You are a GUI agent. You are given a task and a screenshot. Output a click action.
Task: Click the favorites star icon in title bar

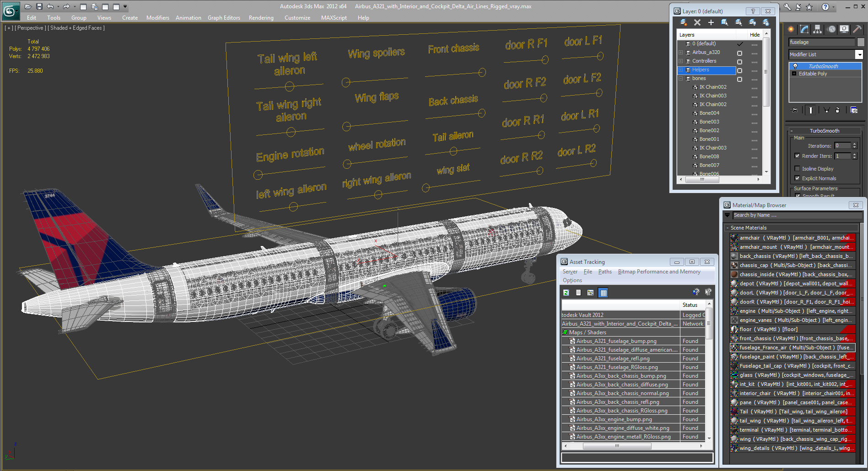[809, 7]
